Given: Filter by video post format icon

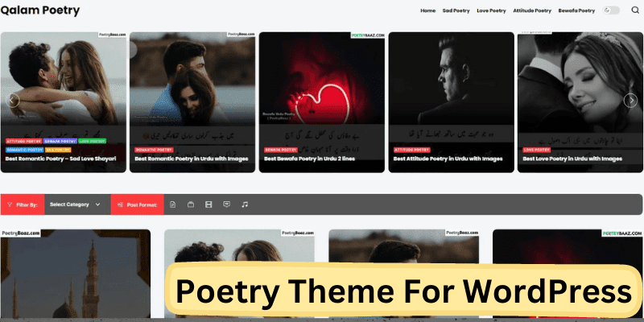Looking at the screenshot, I should [208, 204].
